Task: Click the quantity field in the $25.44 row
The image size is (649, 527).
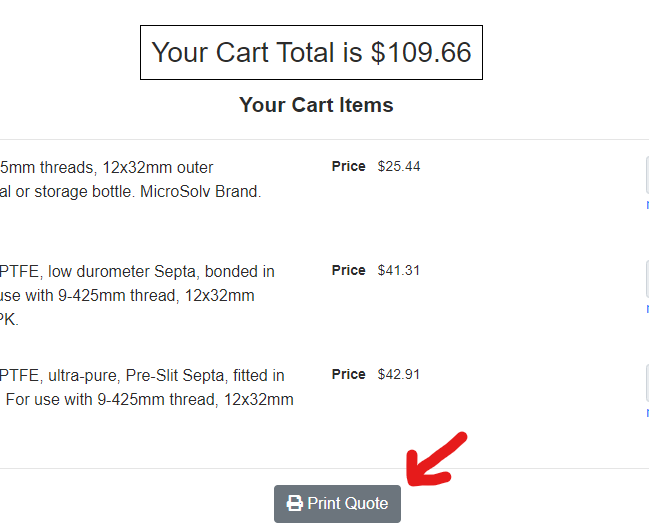Action: point(646,175)
